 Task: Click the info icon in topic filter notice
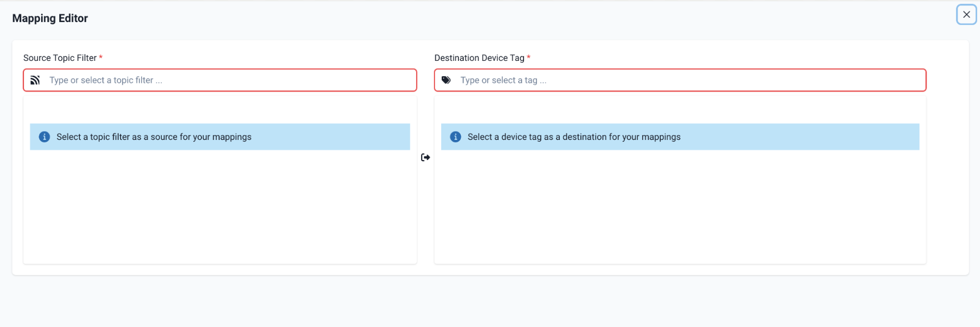45,137
